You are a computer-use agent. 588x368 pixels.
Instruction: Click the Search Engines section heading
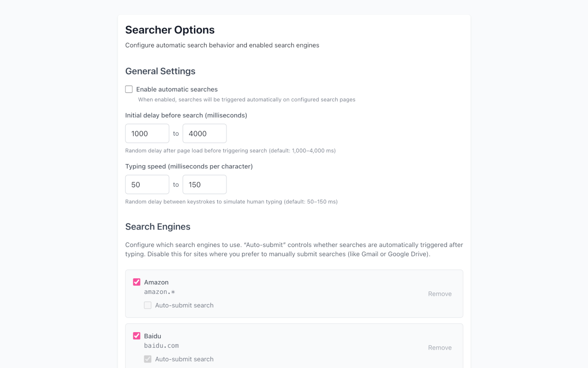(x=158, y=226)
